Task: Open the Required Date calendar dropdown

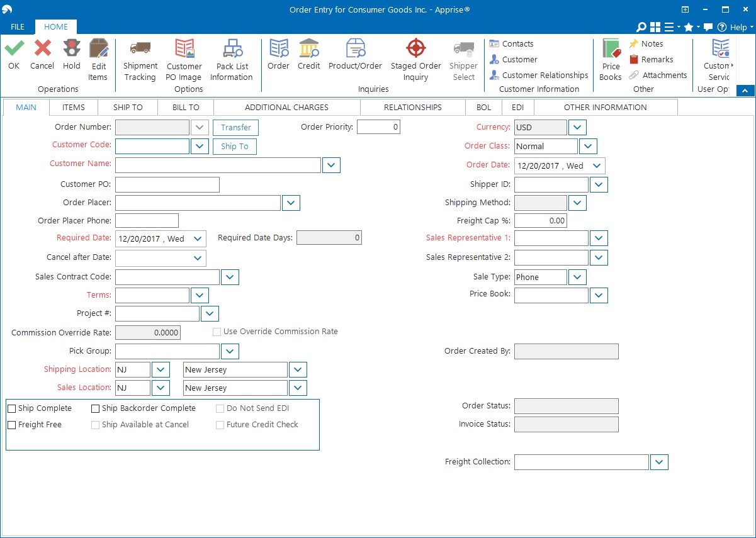Action: click(x=198, y=239)
